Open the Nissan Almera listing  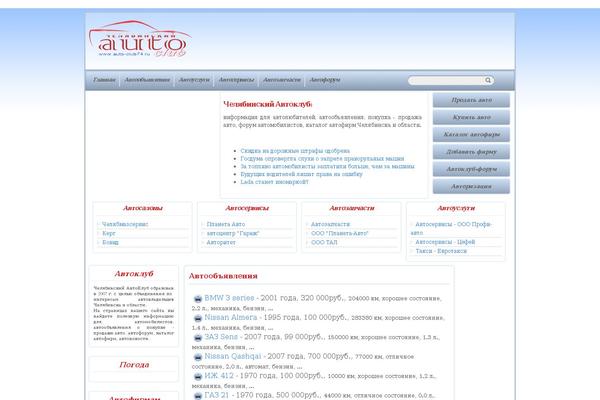tap(231, 317)
